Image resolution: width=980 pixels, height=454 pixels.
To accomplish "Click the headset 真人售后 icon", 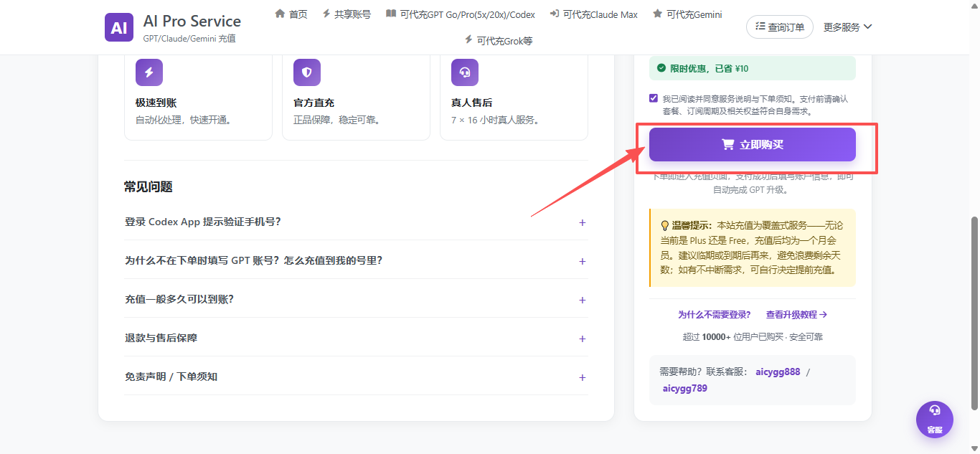I will [x=465, y=72].
